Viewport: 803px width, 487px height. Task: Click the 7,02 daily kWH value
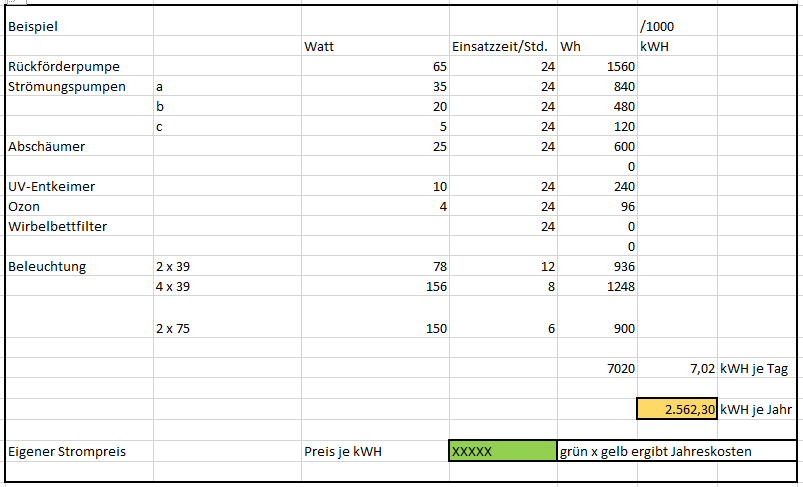pos(677,369)
